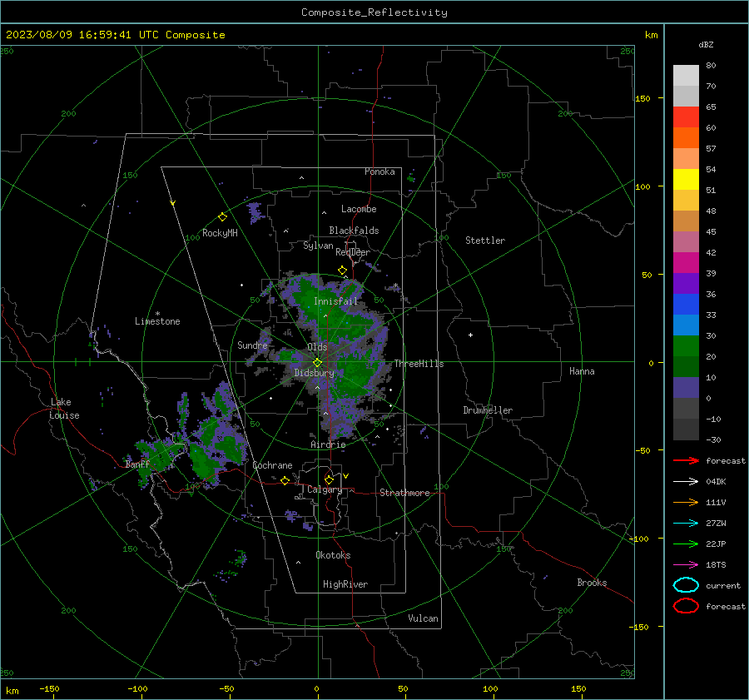
Task: Click the Composite_Reflectivity title text
Action: coord(374,12)
